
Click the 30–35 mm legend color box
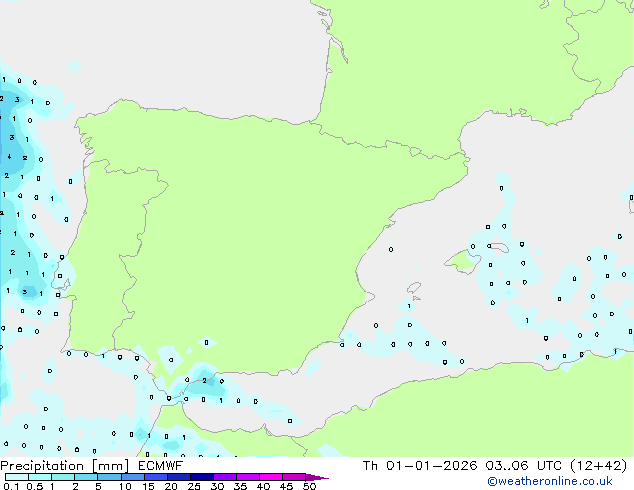225,477
